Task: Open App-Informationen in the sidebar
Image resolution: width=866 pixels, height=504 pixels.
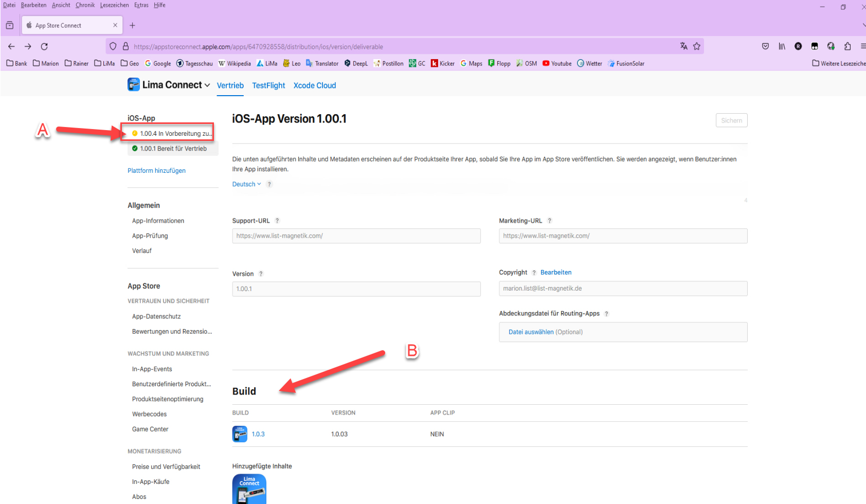Action: 158,221
